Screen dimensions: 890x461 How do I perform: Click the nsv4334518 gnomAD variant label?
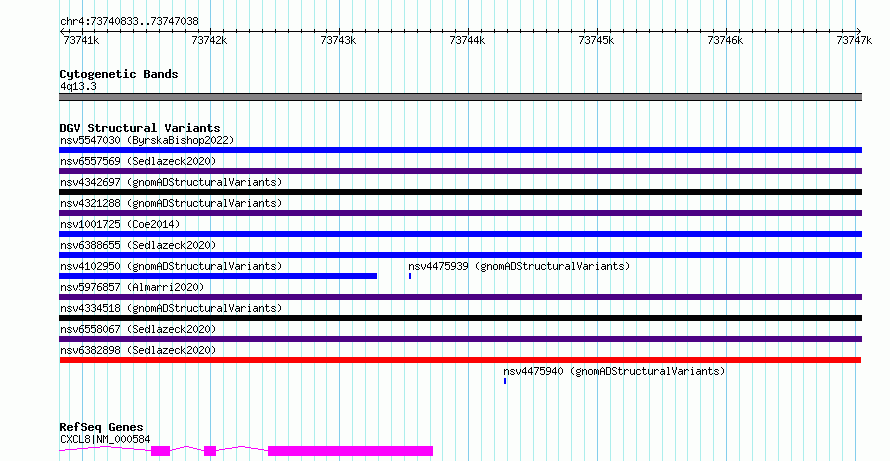[171, 308]
